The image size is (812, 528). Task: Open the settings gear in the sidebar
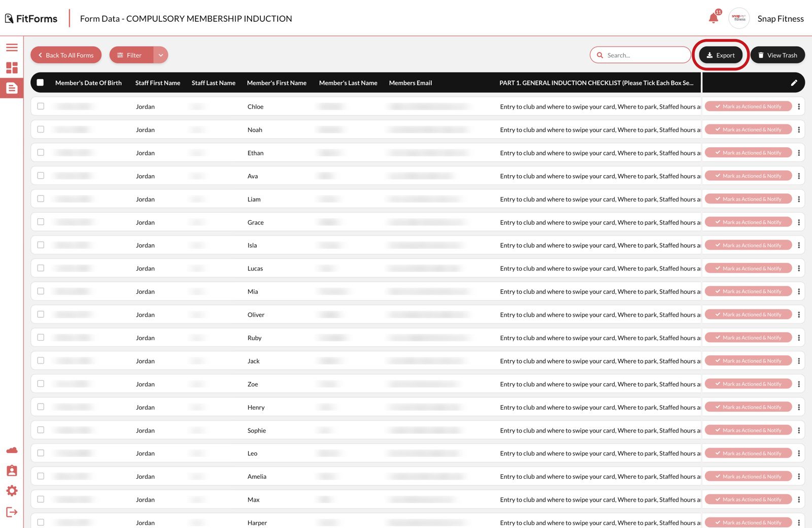tap(12, 491)
